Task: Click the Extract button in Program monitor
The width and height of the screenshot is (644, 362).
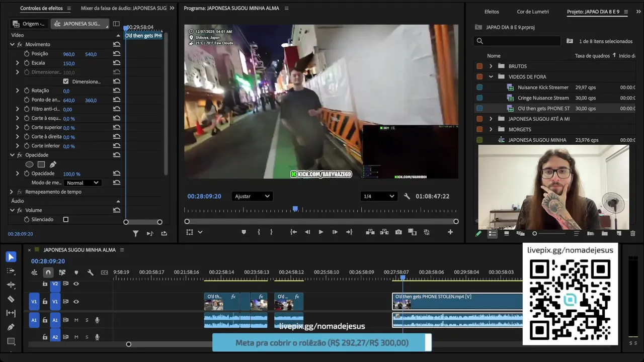Action: [384, 232]
